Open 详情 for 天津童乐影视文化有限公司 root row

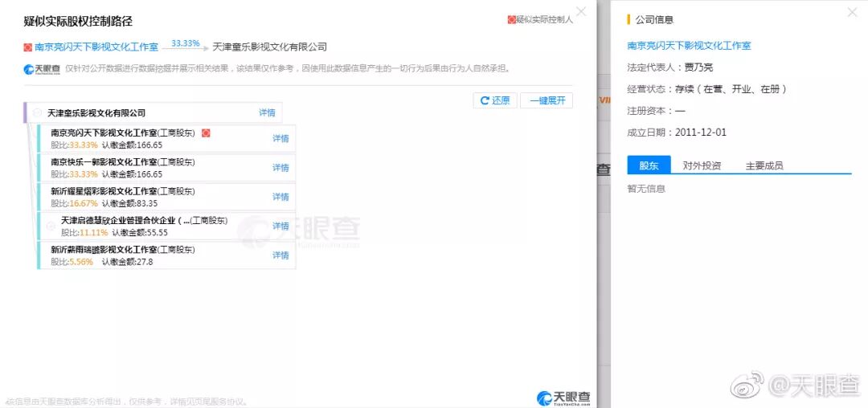click(x=267, y=112)
